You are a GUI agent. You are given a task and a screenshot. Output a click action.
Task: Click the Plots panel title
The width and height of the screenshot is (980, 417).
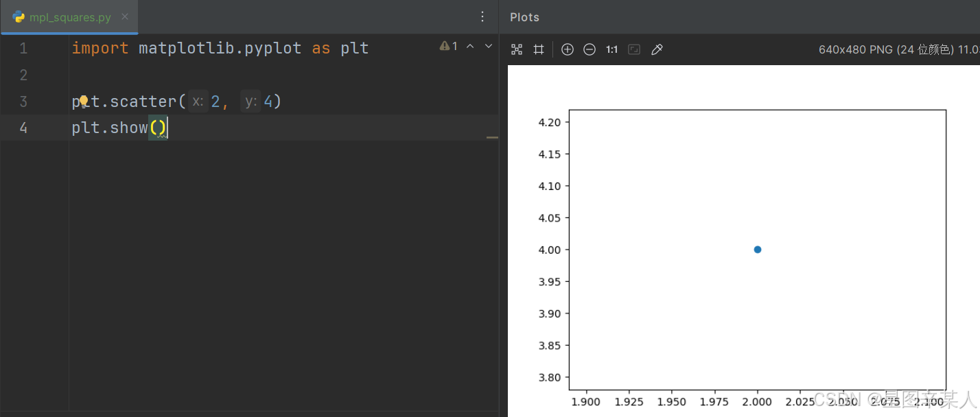(x=525, y=17)
